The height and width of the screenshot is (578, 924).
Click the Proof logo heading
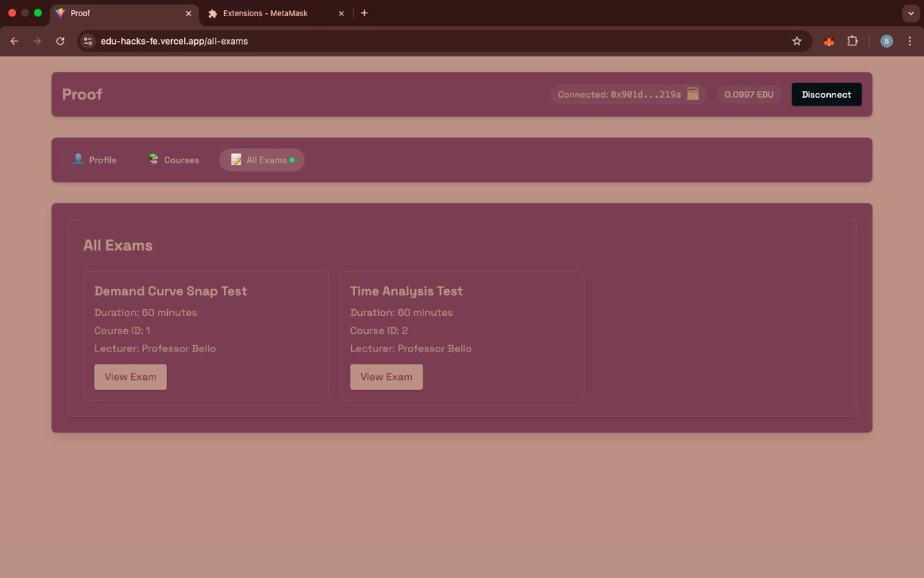(x=82, y=94)
